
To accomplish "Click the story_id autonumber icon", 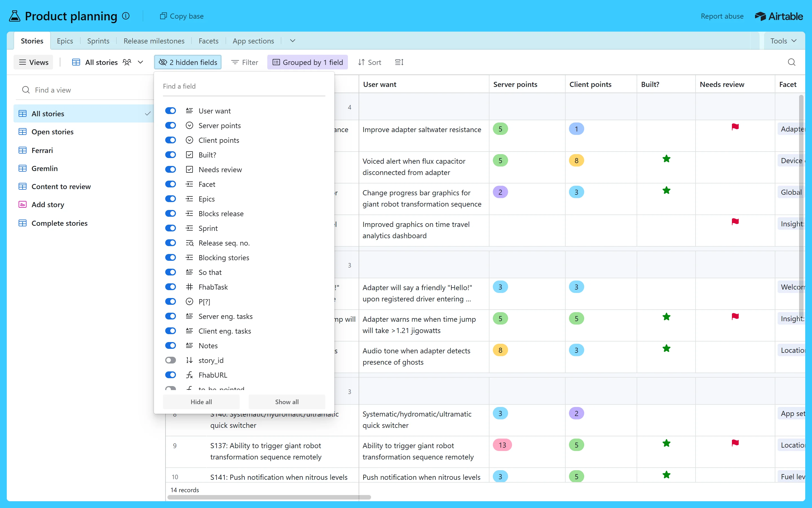I will pyautogui.click(x=189, y=360).
